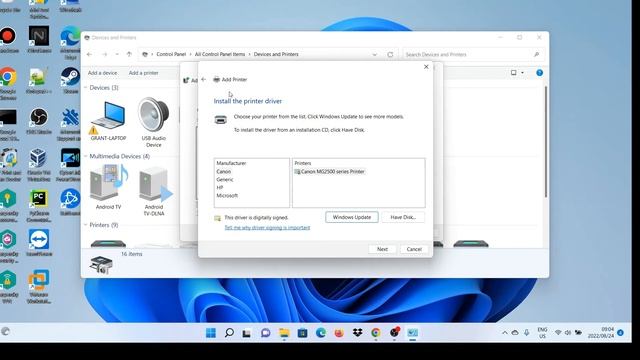
Task: Select HP in the Manufacturer list
Action: (220, 187)
